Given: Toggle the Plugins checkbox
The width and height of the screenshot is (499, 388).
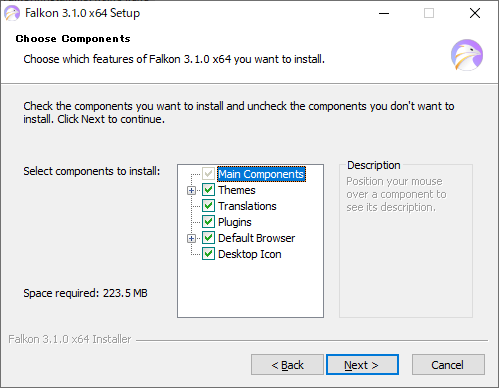Looking at the screenshot, I should (208, 222).
